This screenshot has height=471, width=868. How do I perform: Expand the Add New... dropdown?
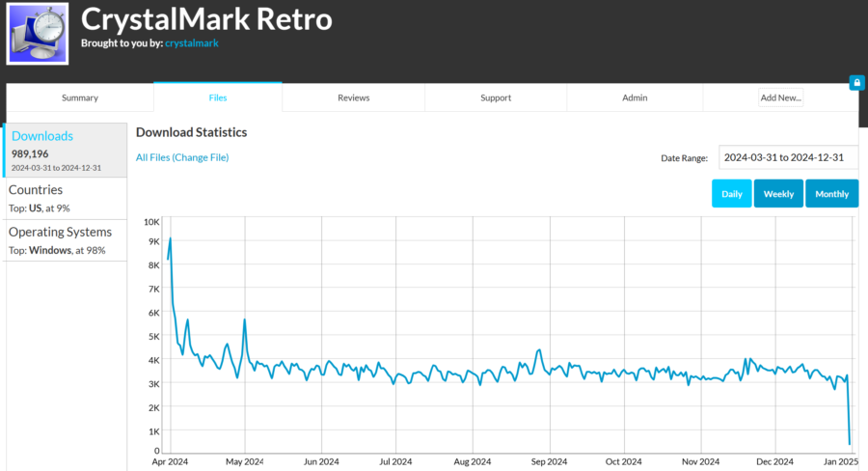[x=780, y=97]
